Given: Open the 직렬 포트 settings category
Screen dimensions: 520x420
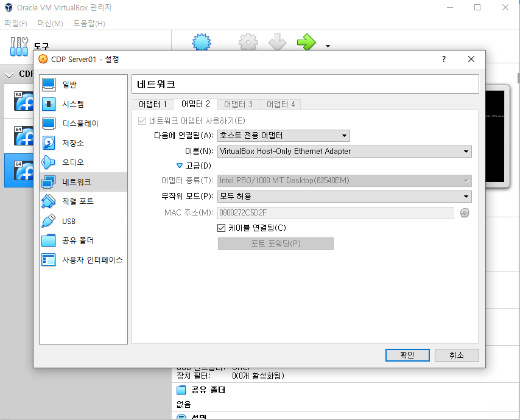Looking at the screenshot, I should click(83, 201).
